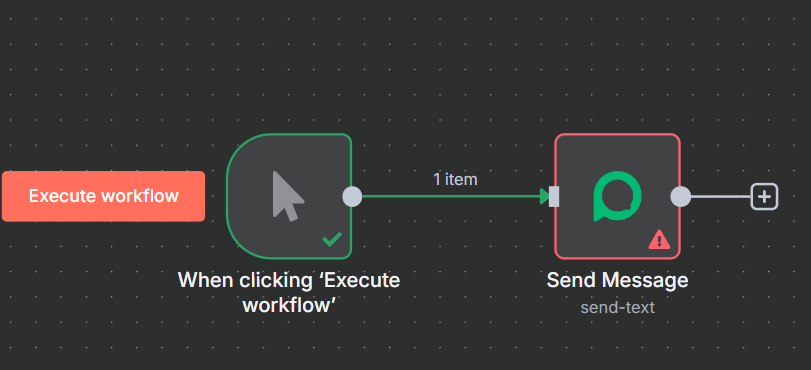Select the green chat bubble node icon
This screenshot has height=370, width=811.
617,196
